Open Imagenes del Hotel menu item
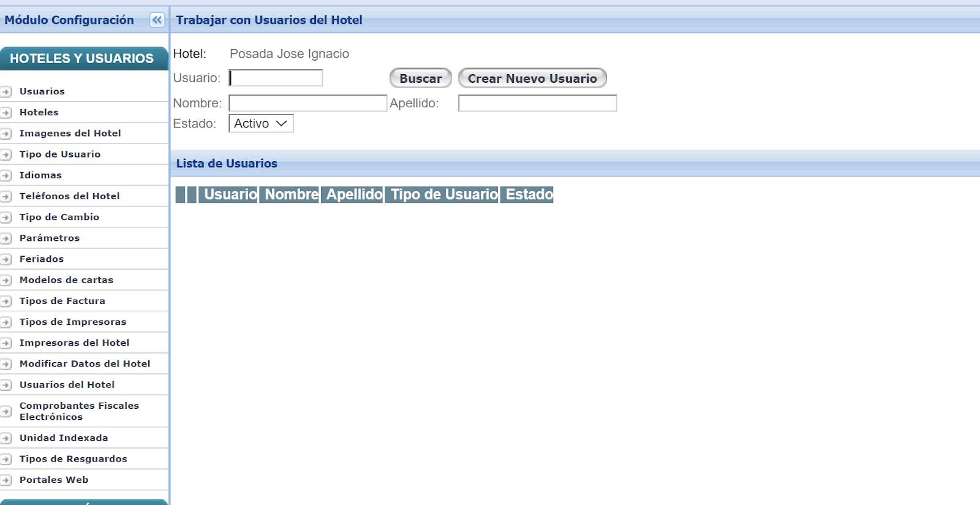Screen dimensions: 980x505 coord(70,134)
